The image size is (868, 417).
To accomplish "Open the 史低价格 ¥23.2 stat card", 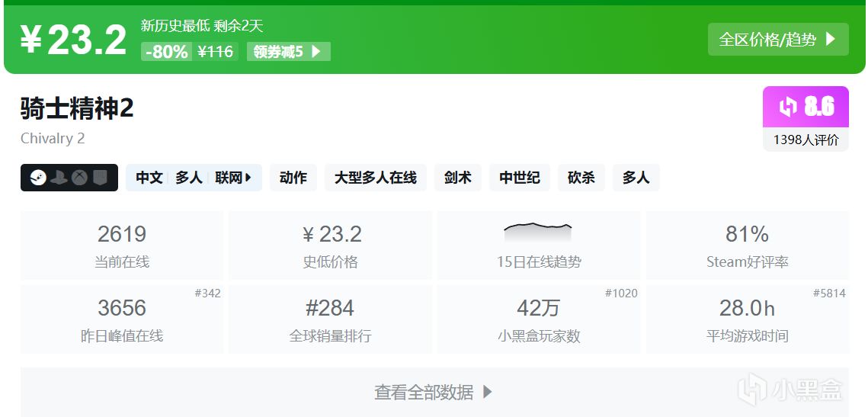I will click(x=331, y=245).
